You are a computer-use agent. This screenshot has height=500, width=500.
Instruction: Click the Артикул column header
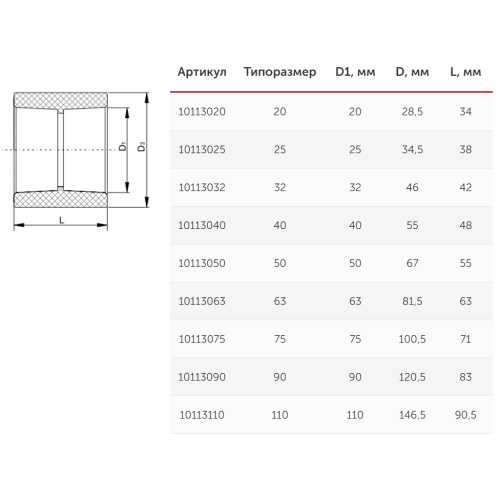(x=202, y=72)
